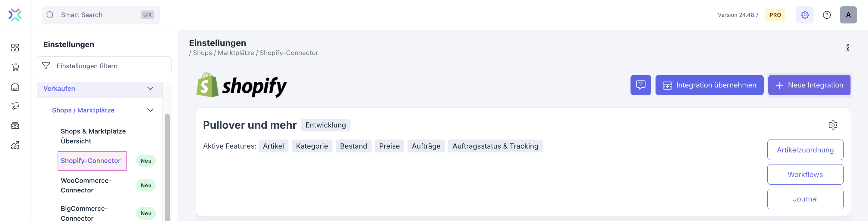The height and width of the screenshot is (221, 868).
Task: Click Integration übernehmen button
Action: [709, 85]
